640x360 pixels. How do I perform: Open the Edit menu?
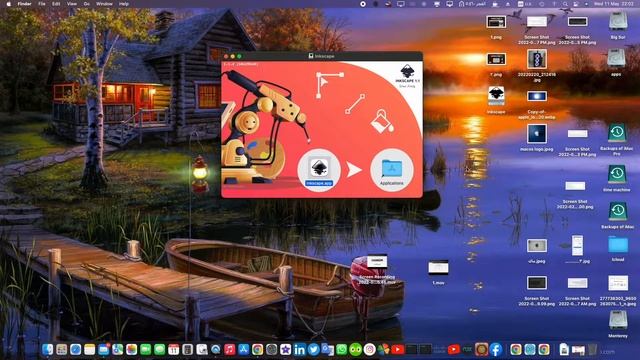[56, 4]
